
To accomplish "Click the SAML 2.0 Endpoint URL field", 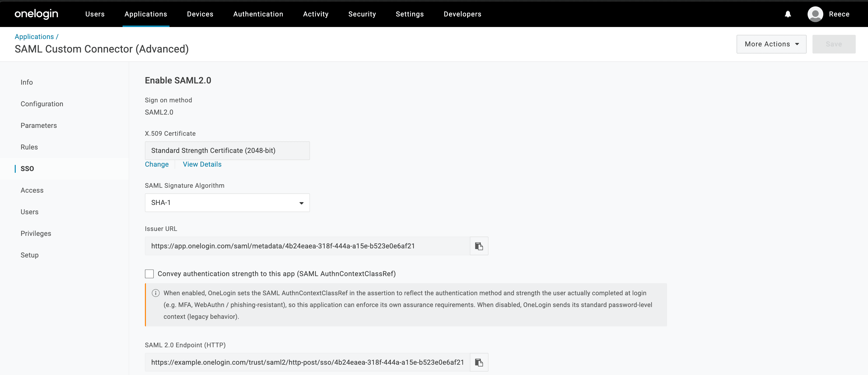I will tap(307, 362).
